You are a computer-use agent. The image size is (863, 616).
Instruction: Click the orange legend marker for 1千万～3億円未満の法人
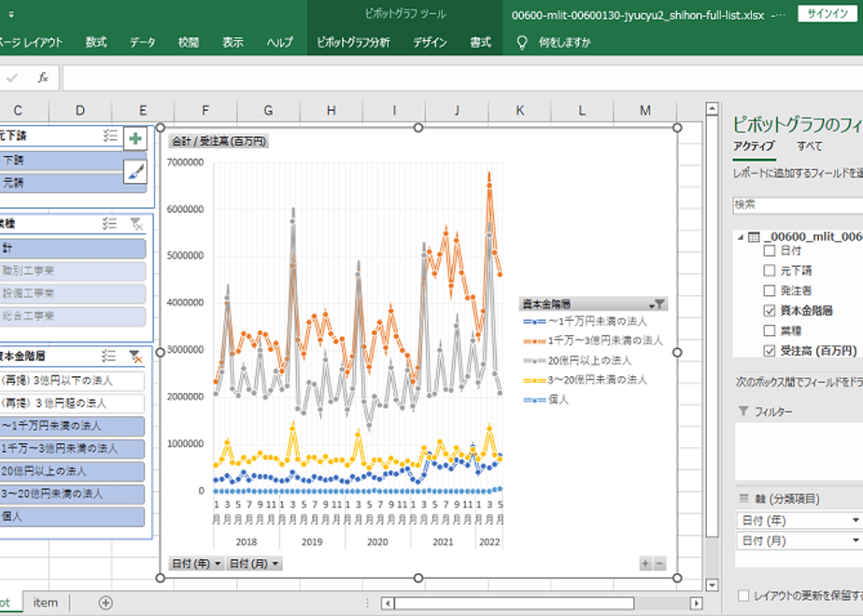coord(534,341)
